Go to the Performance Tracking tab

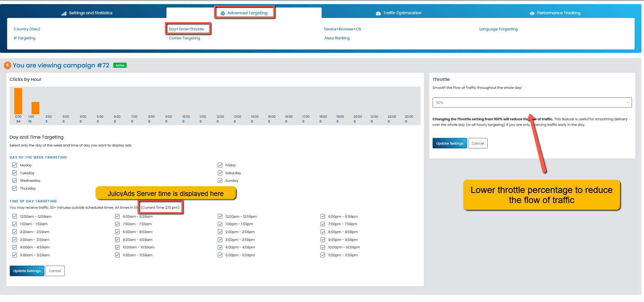click(555, 13)
